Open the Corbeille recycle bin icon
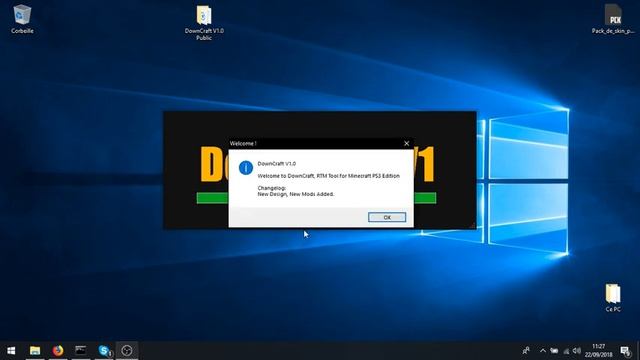Image resolution: width=640 pixels, height=360 pixels. pos(22,19)
